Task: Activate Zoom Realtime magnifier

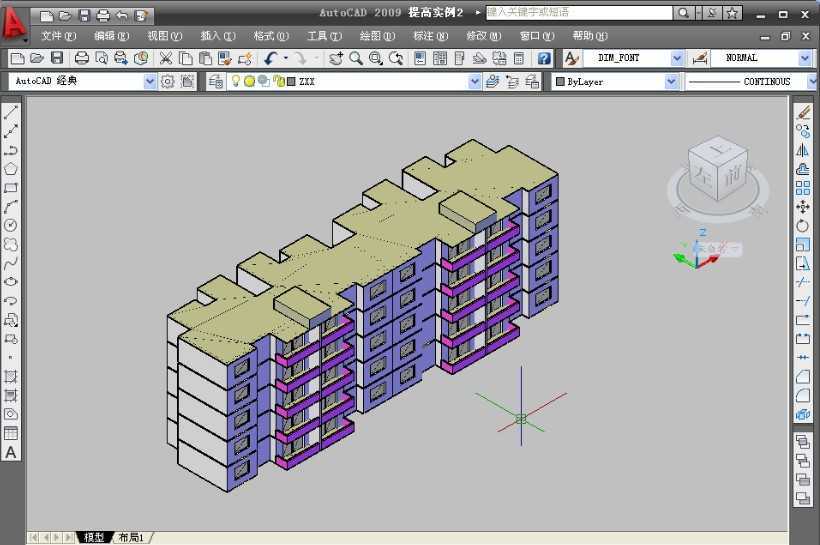Action: pos(356,58)
